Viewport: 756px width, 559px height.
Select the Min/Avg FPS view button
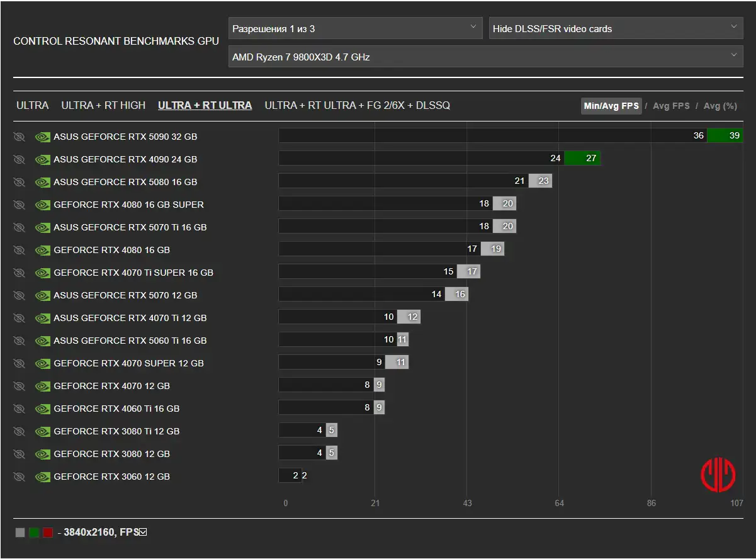[611, 106]
